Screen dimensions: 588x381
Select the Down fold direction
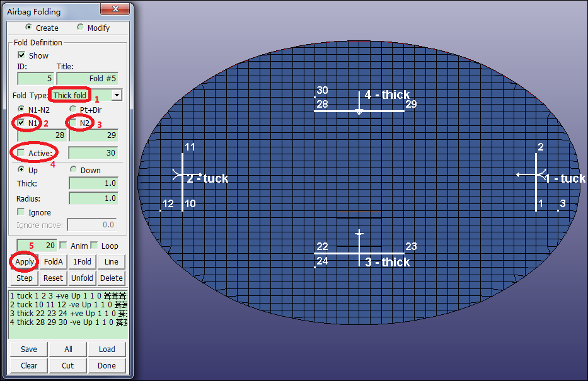tap(73, 170)
